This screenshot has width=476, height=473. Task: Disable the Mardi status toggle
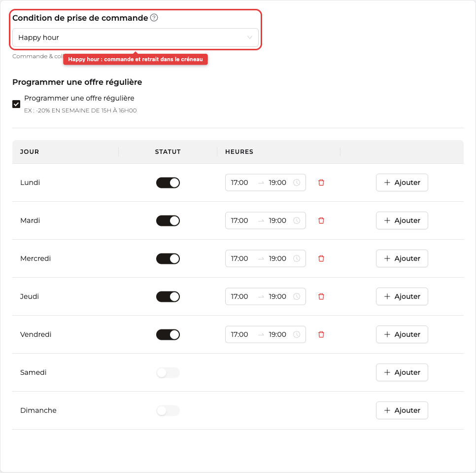tap(168, 220)
